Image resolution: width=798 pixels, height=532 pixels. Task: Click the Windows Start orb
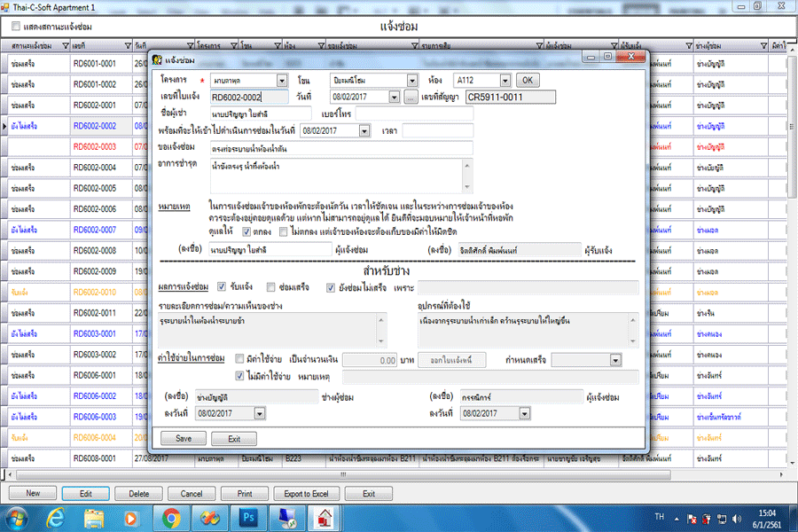(20, 516)
